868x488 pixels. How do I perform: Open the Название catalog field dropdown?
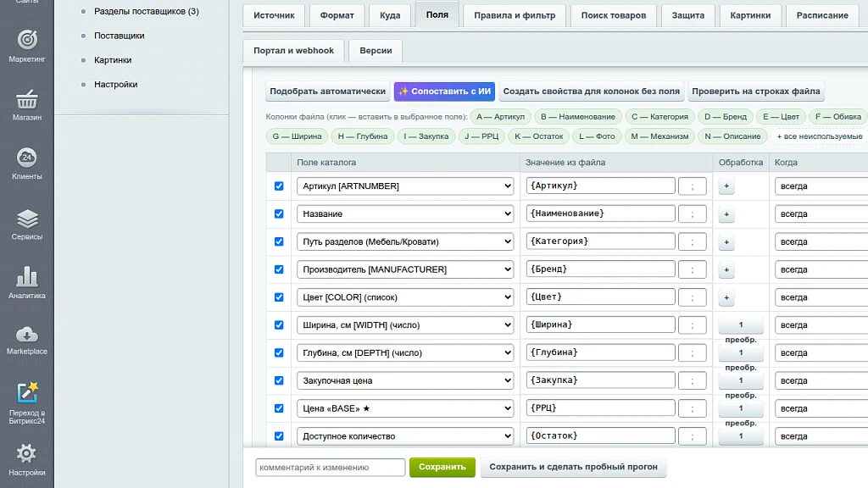coord(405,213)
